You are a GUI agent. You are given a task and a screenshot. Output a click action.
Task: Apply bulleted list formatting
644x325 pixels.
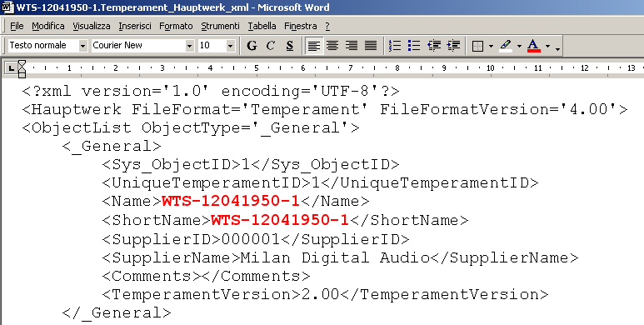click(x=413, y=46)
